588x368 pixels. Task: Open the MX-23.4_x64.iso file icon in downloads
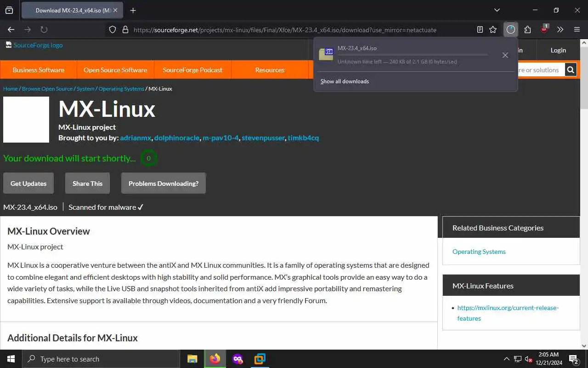[326, 54]
